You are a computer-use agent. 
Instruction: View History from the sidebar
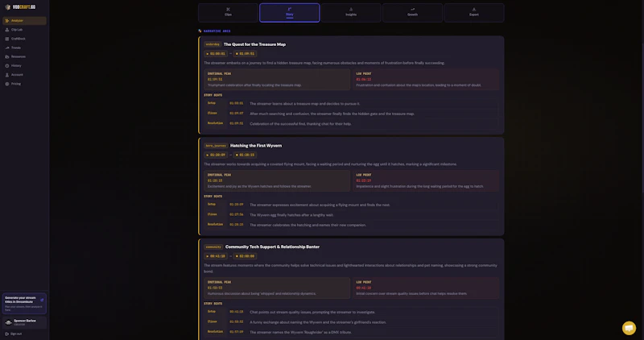coord(24,66)
